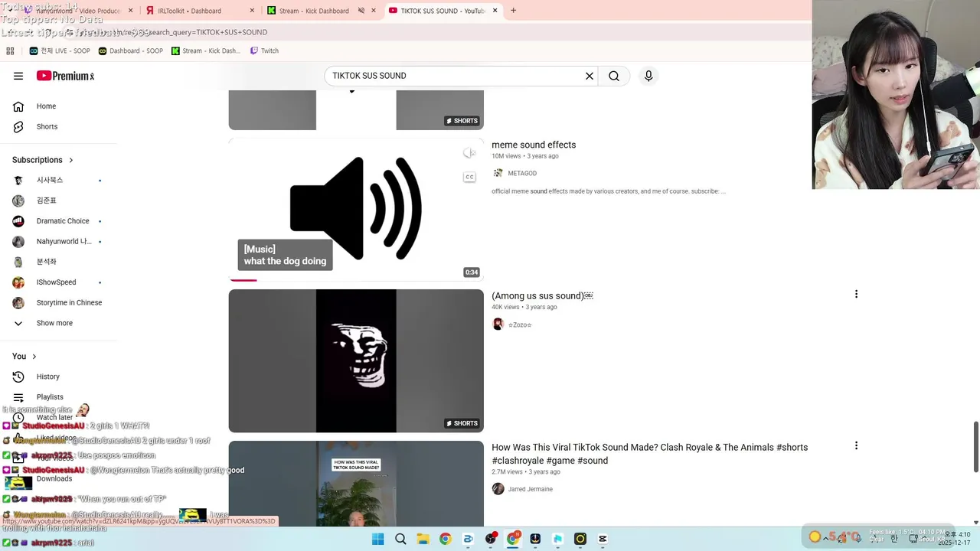Click the YouTube Premium logo
The height and width of the screenshot is (551, 980).
(x=65, y=76)
